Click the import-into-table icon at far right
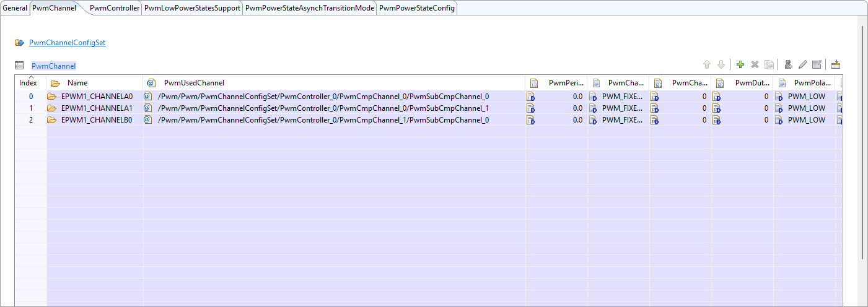The width and height of the screenshot is (868, 307). [x=836, y=64]
